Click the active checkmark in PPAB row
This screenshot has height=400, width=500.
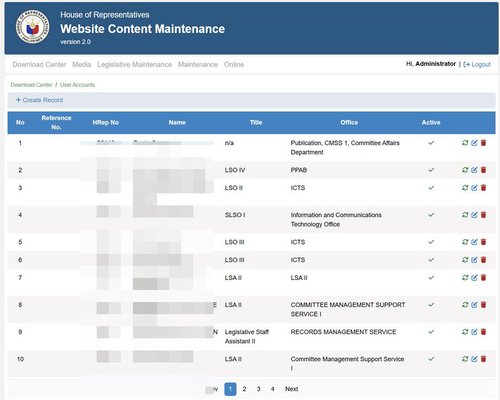431,170
